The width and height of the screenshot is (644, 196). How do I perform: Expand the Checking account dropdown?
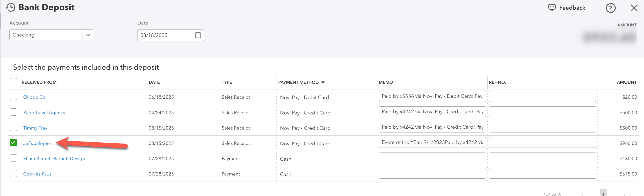[x=88, y=35]
